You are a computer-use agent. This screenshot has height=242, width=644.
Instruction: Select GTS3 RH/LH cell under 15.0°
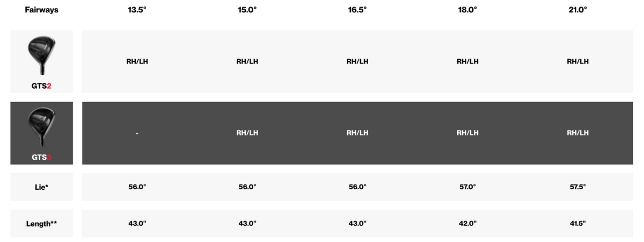[x=247, y=133]
